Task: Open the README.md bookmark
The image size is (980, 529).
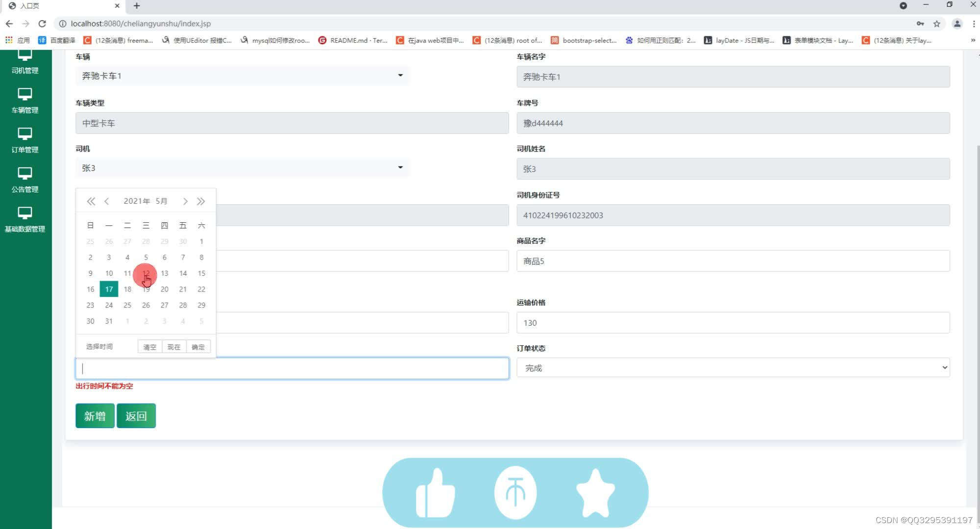Action: tap(353, 40)
